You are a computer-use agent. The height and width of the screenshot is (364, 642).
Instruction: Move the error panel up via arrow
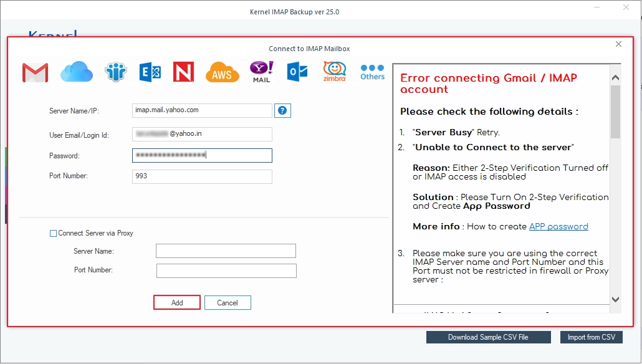click(615, 77)
